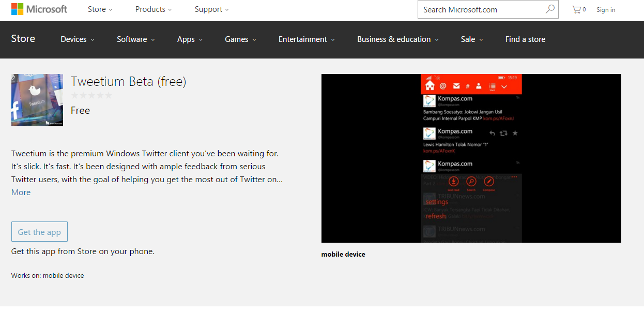Click the Sign in link
Screen dimensions: 644x311
pyautogui.click(x=606, y=10)
